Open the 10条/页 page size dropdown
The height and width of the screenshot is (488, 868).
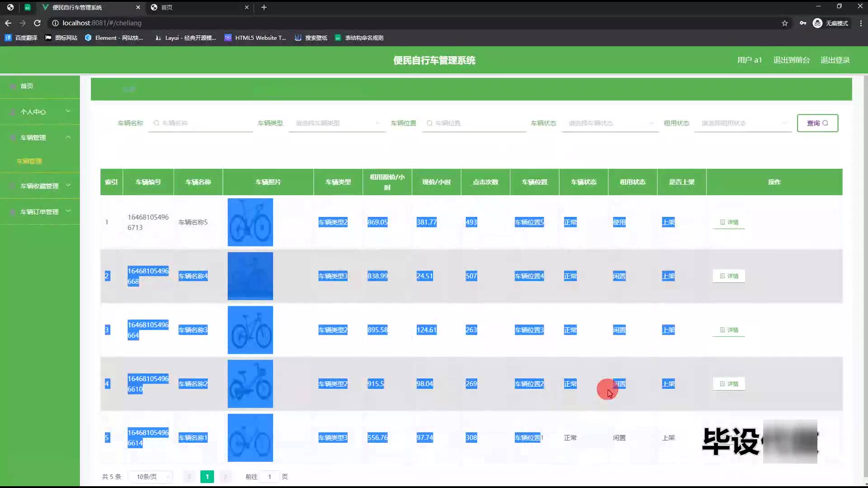pos(151,477)
